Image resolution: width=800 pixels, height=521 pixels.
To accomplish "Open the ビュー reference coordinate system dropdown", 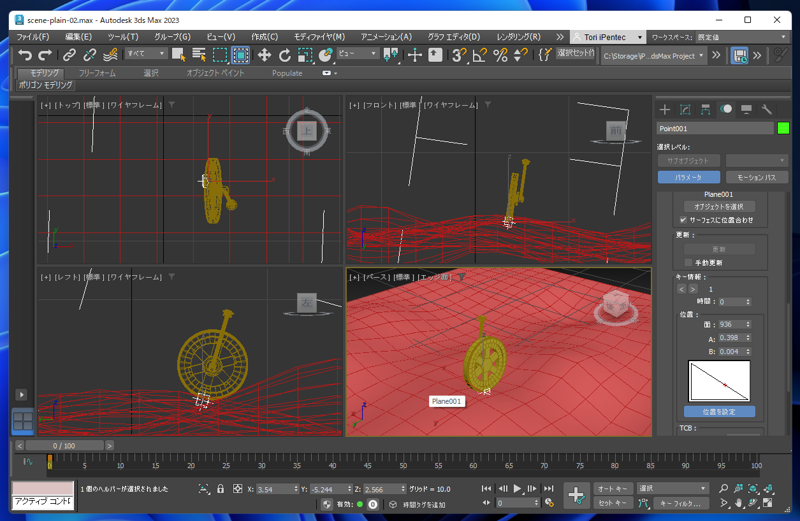I will [357, 54].
